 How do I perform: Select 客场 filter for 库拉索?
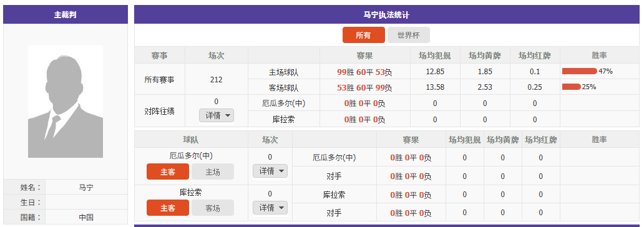[213, 208]
